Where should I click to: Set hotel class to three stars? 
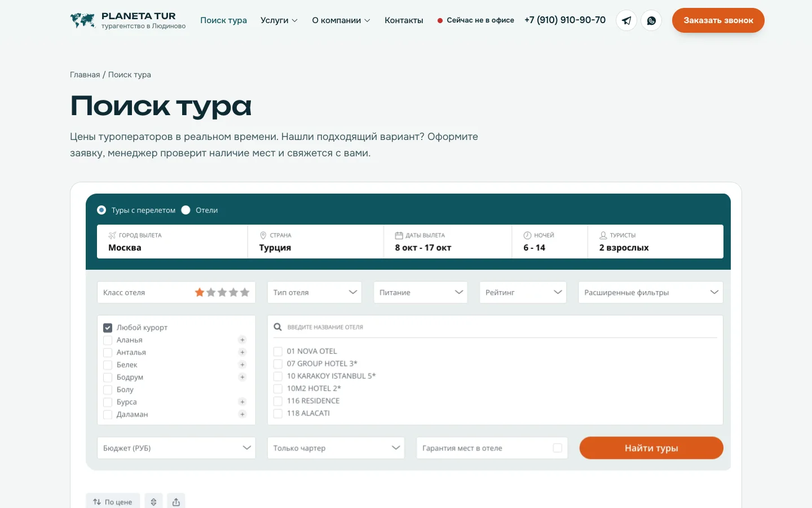222,292
